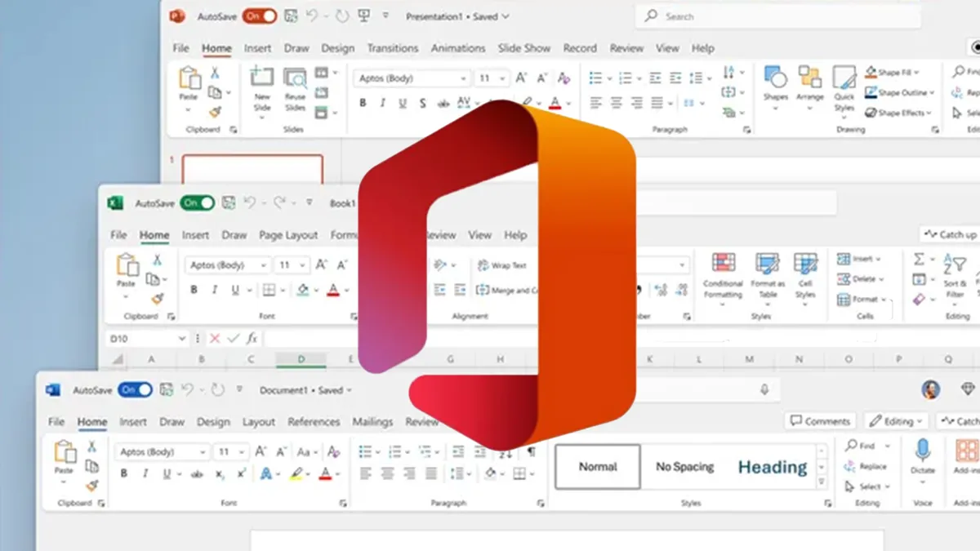The width and height of the screenshot is (980, 551).
Task: Click the Save icon in Excel title bar
Action: tap(229, 202)
